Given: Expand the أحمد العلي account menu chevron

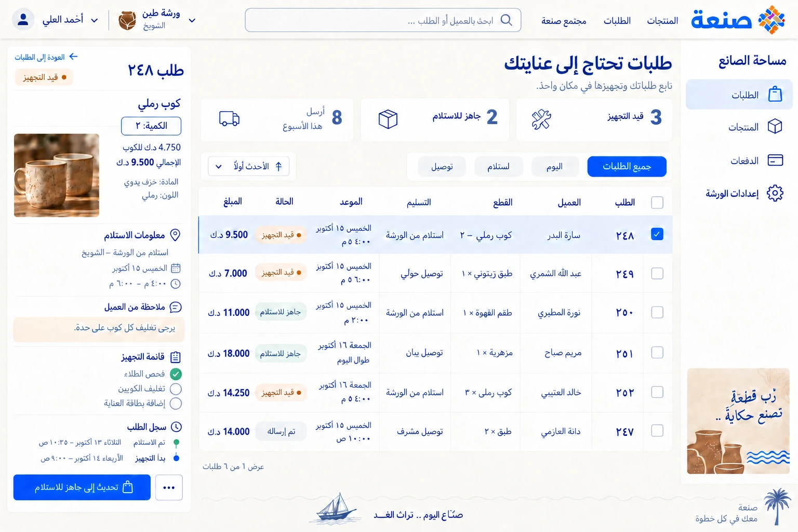Looking at the screenshot, I should 95,21.
